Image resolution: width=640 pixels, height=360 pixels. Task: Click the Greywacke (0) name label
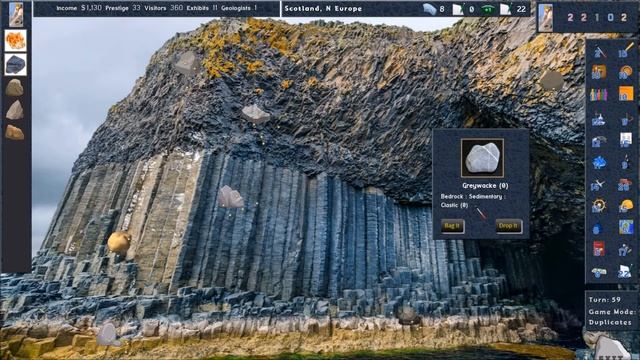(x=485, y=186)
